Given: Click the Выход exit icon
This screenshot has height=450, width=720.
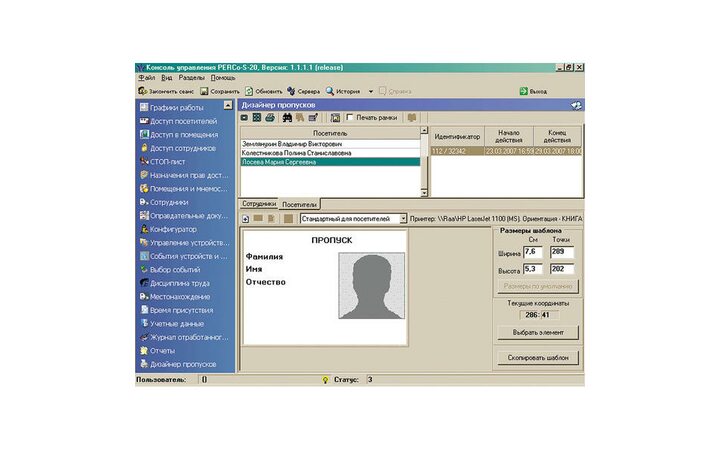Looking at the screenshot, I should coord(524,91).
